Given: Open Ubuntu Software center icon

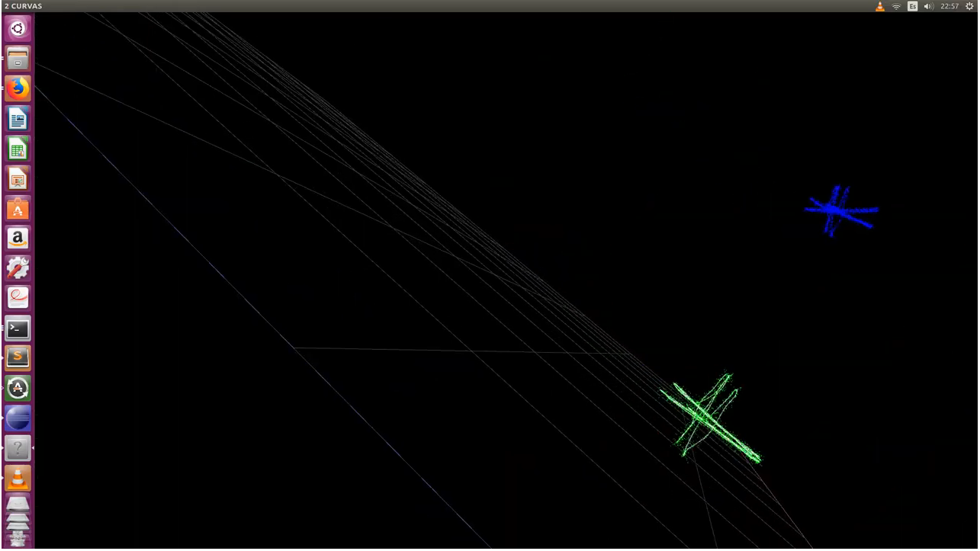Looking at the screenshot, I should pos(18,209).
